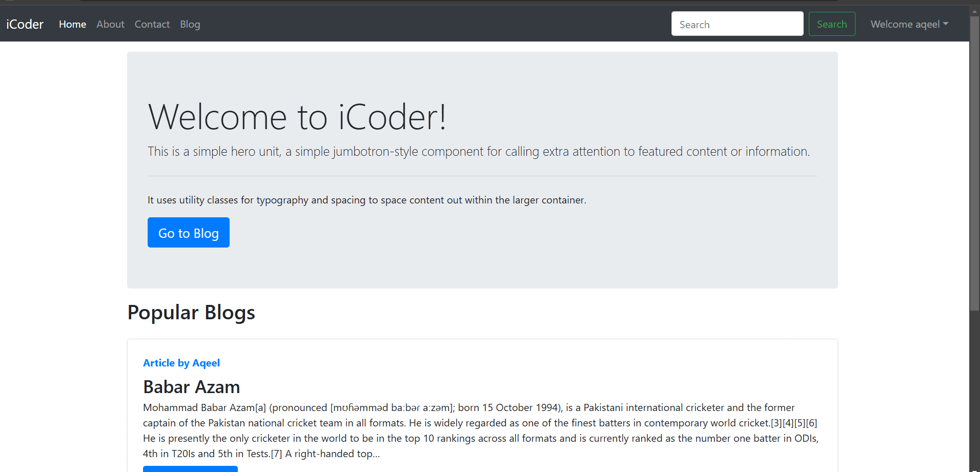980x472 pixels.
Task: Expand the Welcome aqeel dropdown
Action: pos(909,24)
